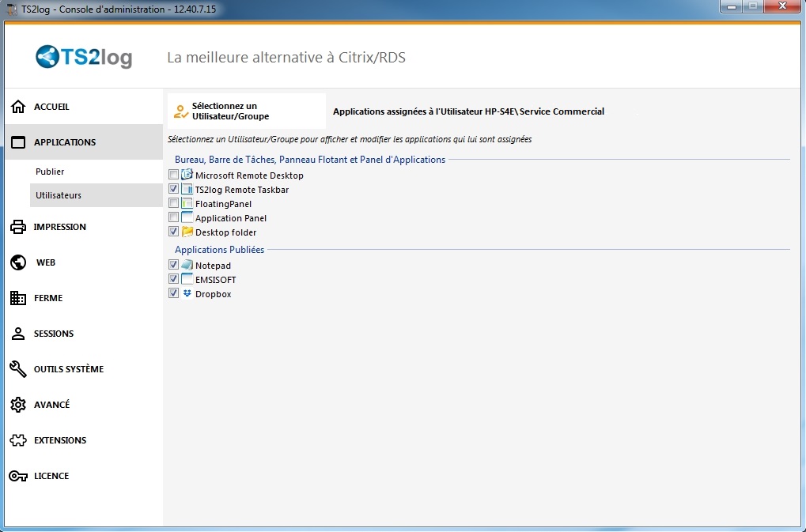Click the title bar hammer app icon
Screen dimensions: 806x532
tap(12, 9)
